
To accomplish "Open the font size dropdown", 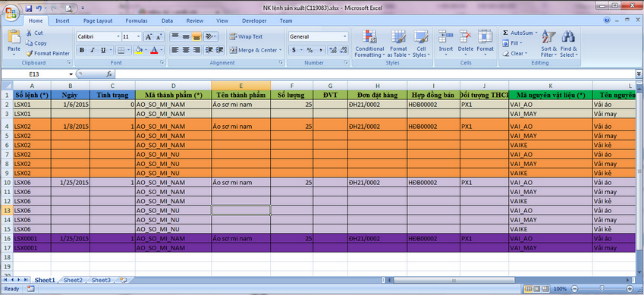I will (138, 36).
